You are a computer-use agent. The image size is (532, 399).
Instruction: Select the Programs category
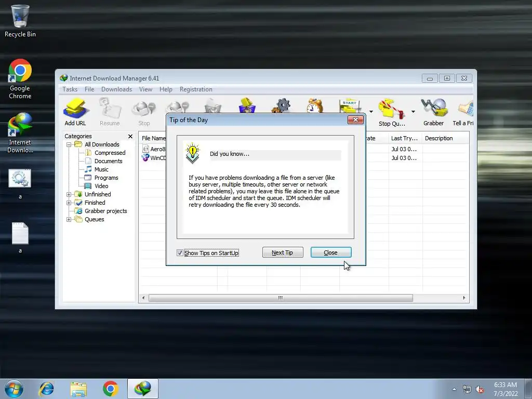[106, 178]
